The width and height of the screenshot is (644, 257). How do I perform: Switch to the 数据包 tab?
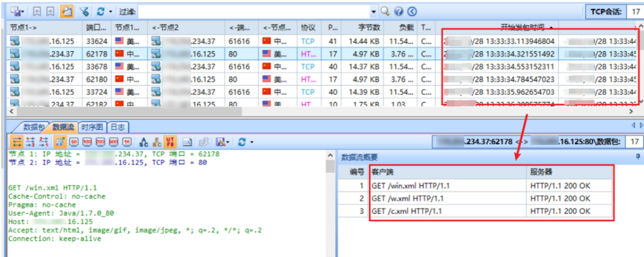point(32,126)
